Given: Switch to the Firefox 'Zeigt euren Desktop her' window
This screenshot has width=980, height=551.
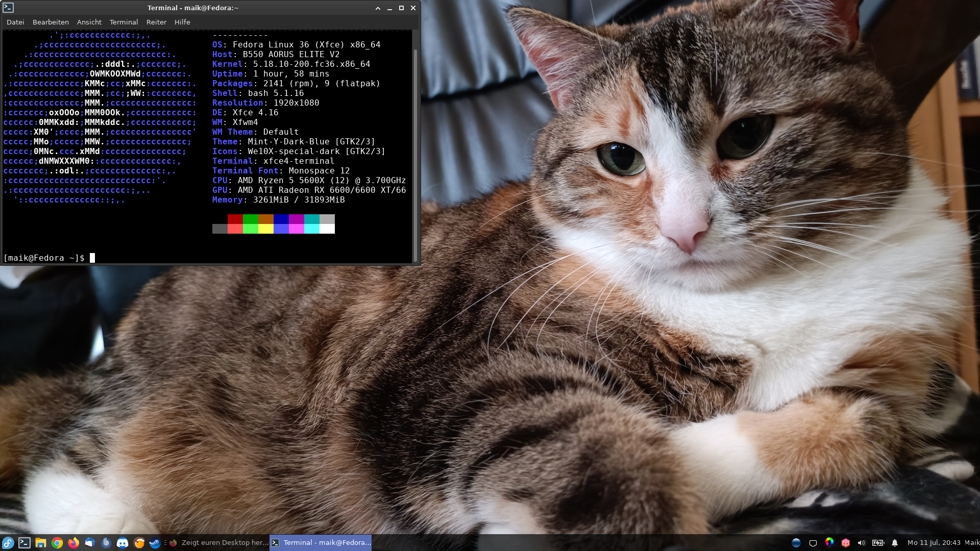Looking at the screenshot, I should [219, 543].
